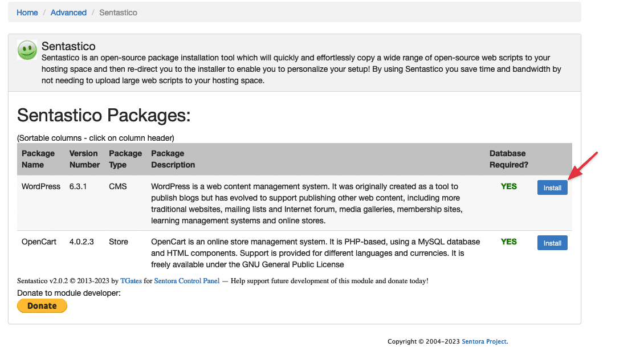
Task: Sort by Package Name column header
Action: tap(38, 159)
